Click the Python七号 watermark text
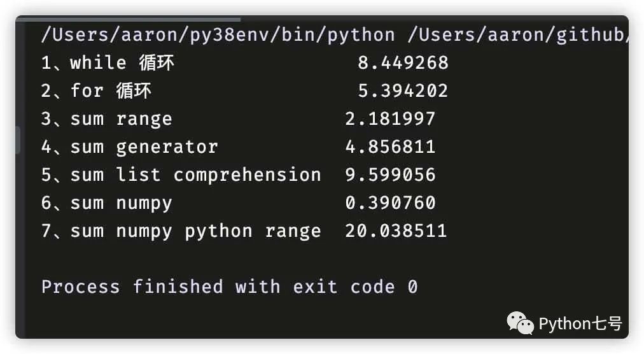This screenshot has height=354, width=644. coord(580,324)
